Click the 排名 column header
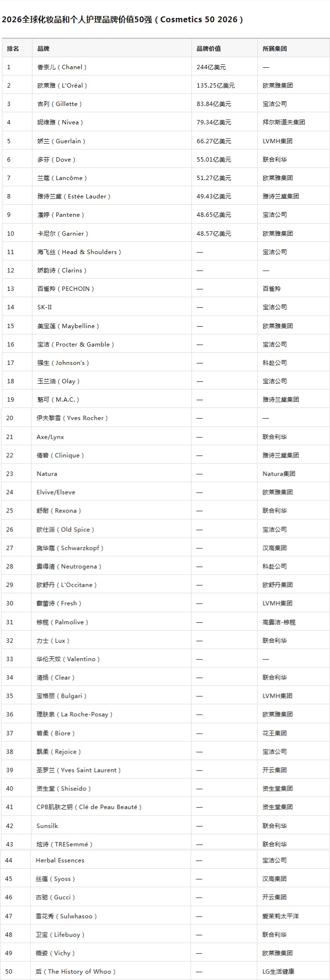 tap(13, 48)
